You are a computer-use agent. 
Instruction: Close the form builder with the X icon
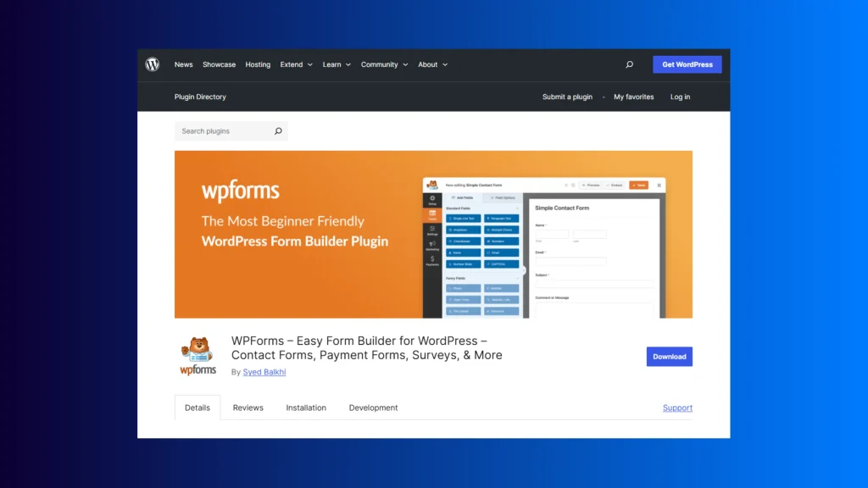click(x=659, y=185)
